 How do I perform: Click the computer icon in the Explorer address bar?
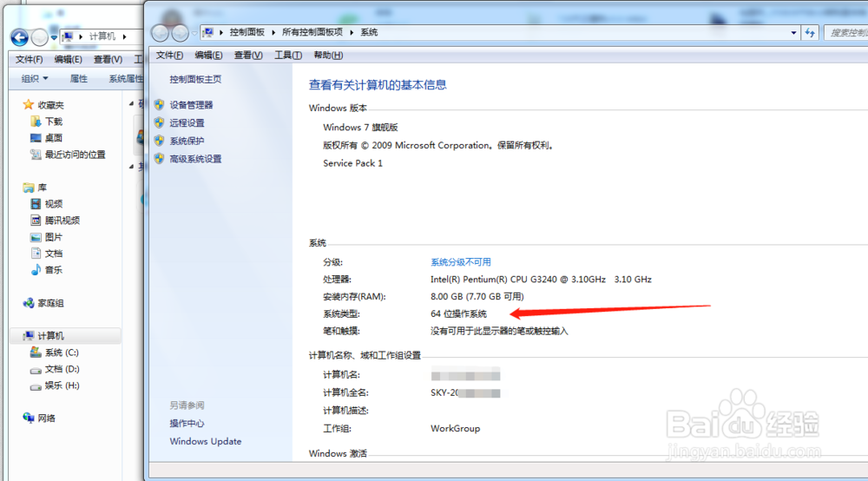coord(68,36)
